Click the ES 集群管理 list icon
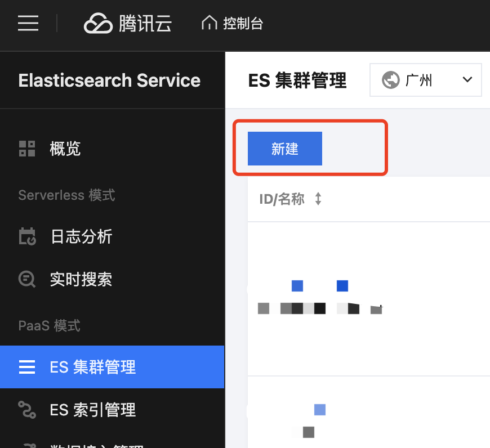Image resolution: width=490 pixels, height=448 pixels. click(27, 367)
